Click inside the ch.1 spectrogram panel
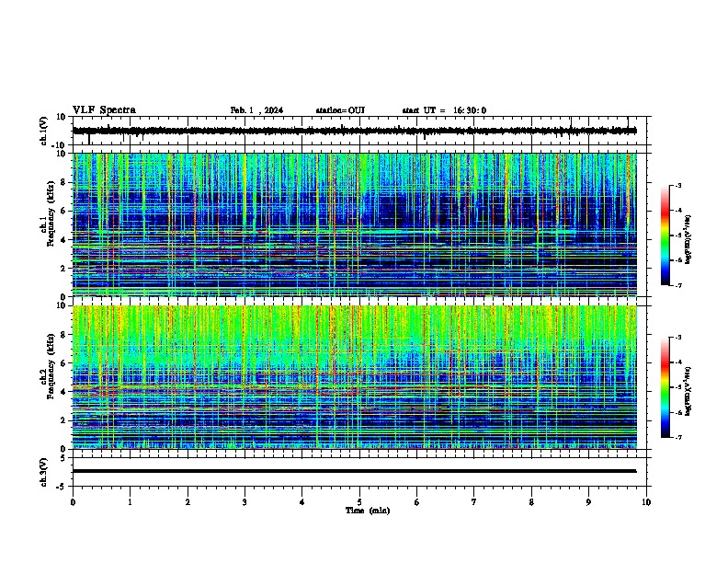 pyautogui.click(x=355, y=224)
